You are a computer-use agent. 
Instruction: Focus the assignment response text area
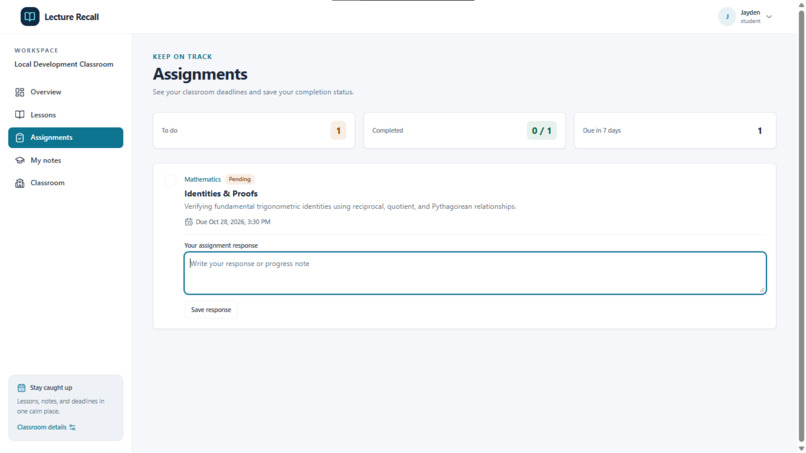475,273
